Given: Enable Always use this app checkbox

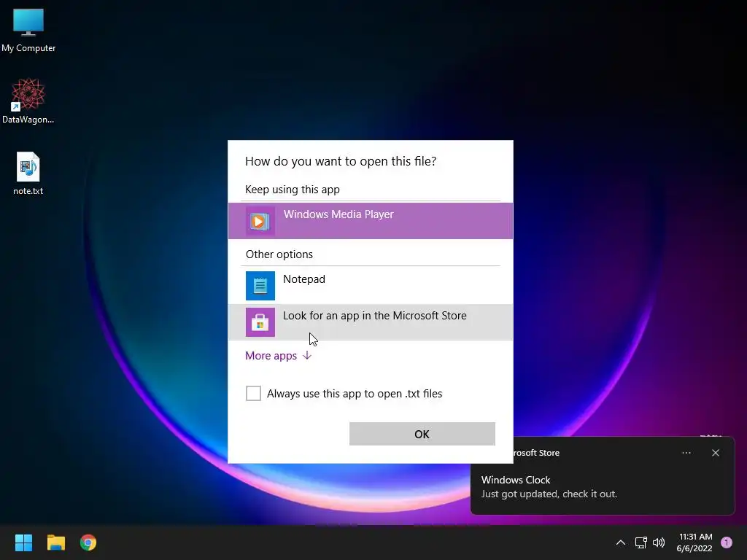Looking at the screenshot, I should click(253, 393).
